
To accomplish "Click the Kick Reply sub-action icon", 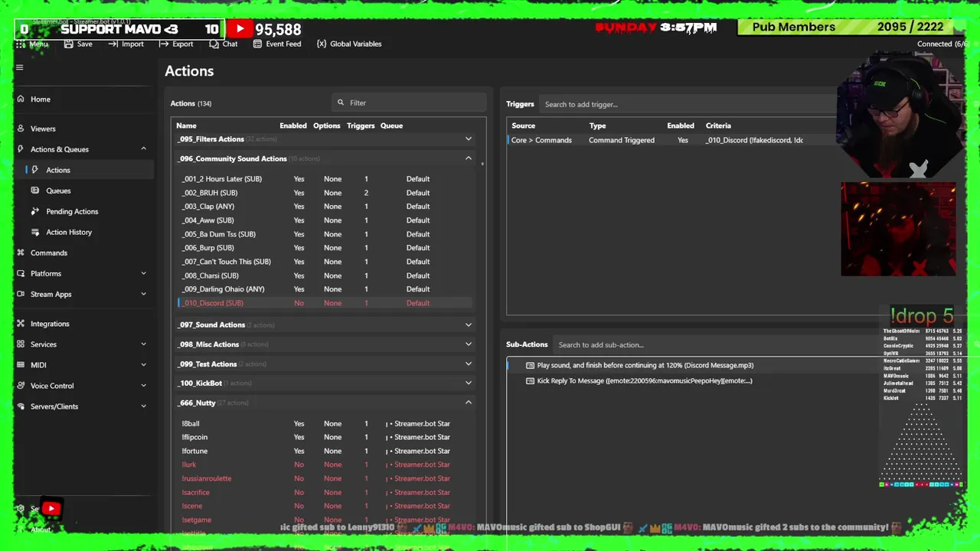I will point(530,380).
